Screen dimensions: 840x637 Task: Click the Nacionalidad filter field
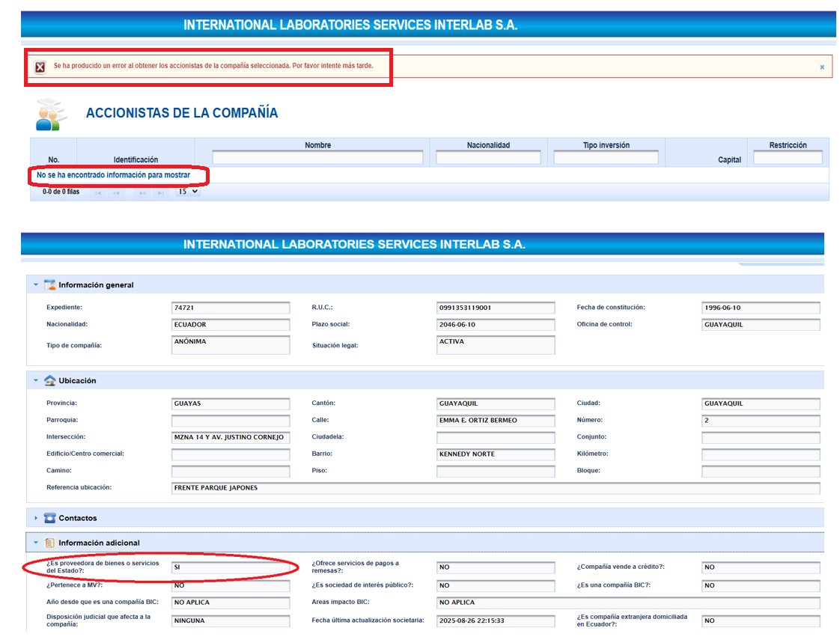click(488, 157)
